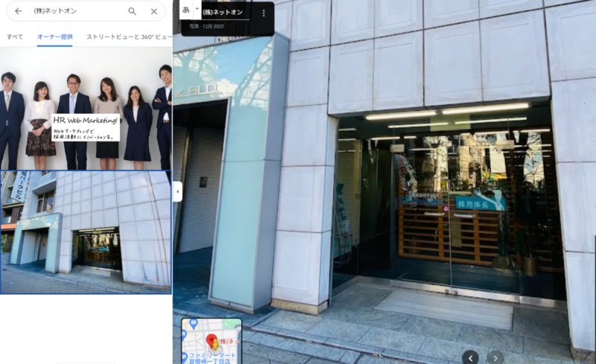
Task: Clear the search with the X icon
Action: [x=153, y=11]
